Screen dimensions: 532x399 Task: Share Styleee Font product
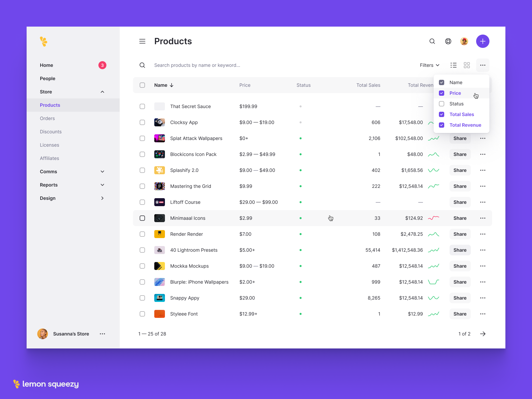(x=460, y=314)
